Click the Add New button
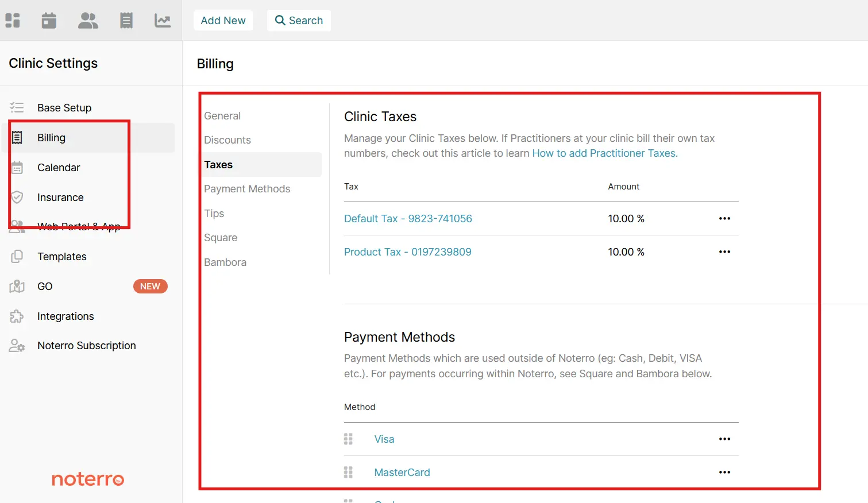The height and width of the screenshot is (503, 868). 223,20
